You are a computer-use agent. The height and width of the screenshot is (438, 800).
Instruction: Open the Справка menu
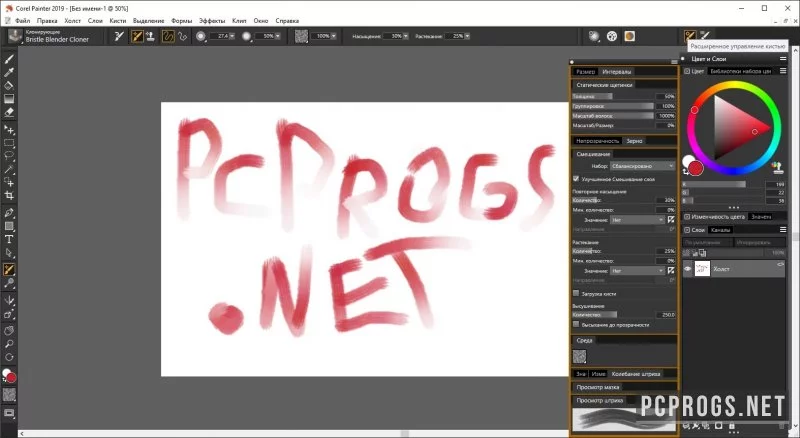click(287, 21)
